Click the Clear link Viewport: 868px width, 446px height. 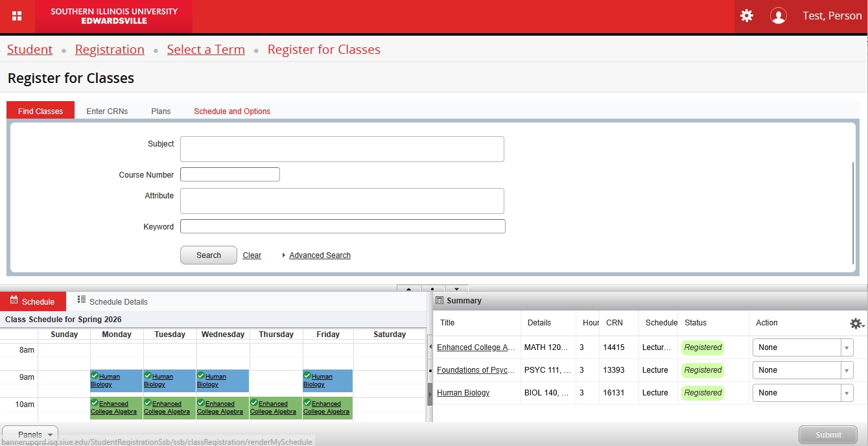click(252, 255)
